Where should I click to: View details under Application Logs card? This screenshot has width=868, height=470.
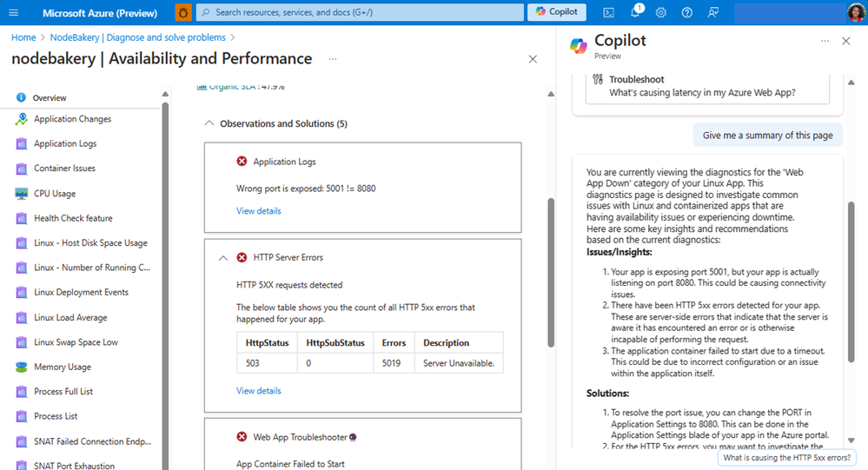pos(259,211)
